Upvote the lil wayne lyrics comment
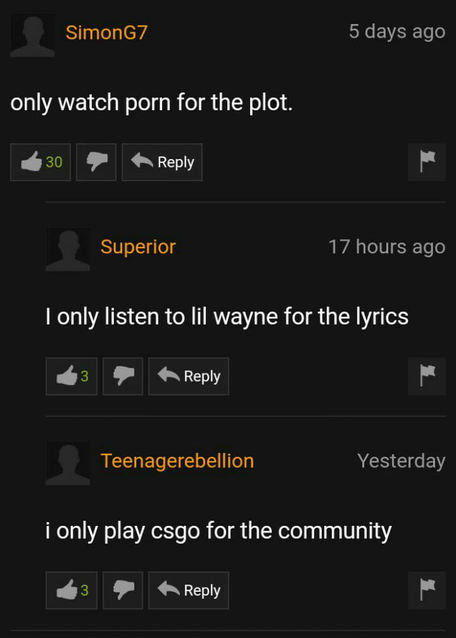The height and width of the screenshot is (638, 456). click(72, 376)
